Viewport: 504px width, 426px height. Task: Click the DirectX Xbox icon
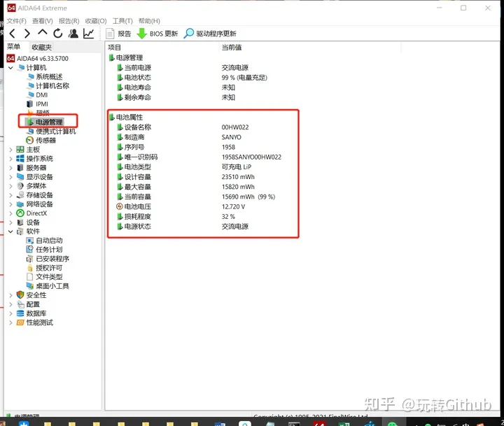pyautogui.click(x=20, y=213)
